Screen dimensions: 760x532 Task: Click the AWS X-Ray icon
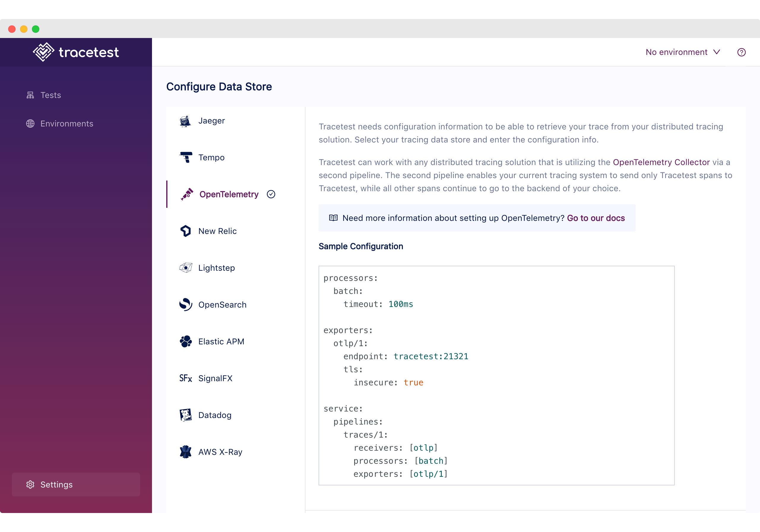point(185,452)
